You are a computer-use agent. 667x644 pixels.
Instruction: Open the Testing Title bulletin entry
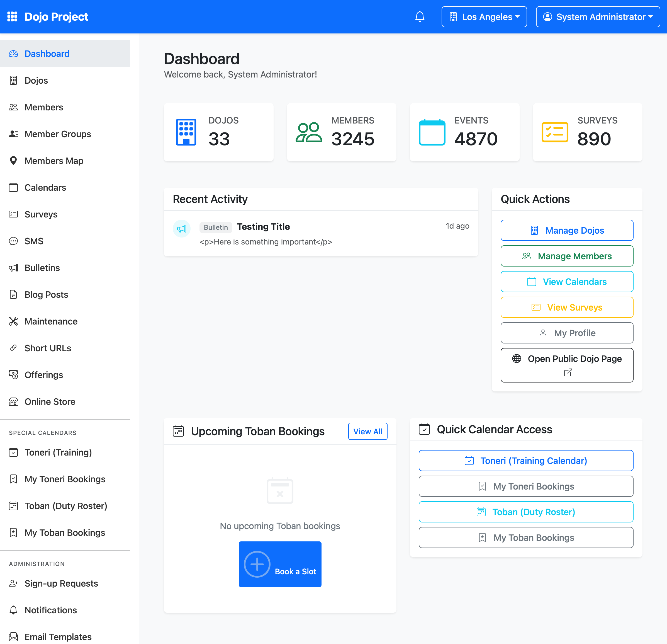pyautogui.click(x=263, y=226)
